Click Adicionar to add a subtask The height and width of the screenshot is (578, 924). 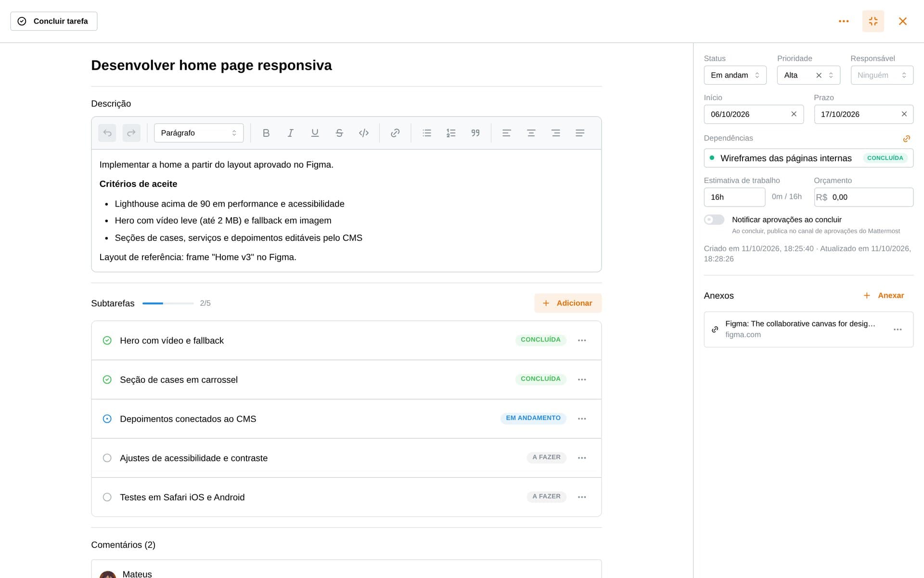(x=568, y=303)
